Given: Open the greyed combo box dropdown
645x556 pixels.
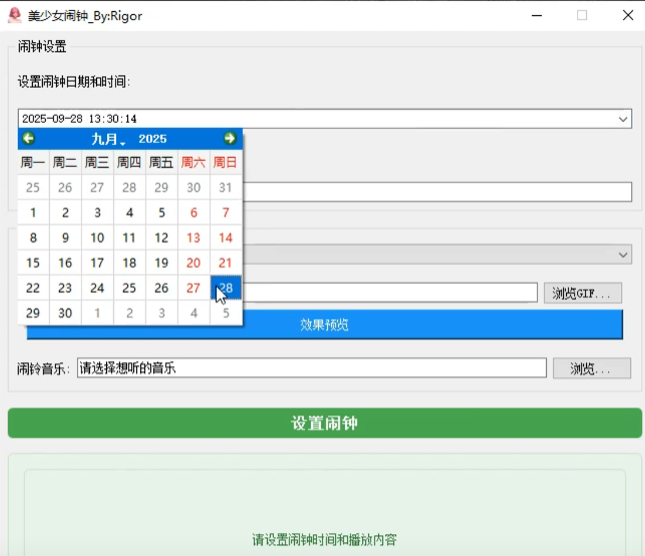Looking at the screenshot, I should coord(623,255).
